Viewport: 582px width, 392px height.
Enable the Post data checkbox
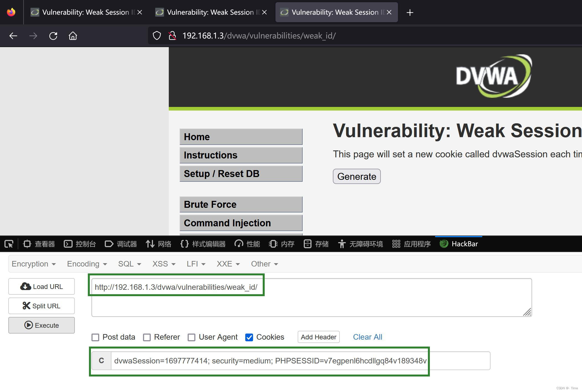pos(95,337)
